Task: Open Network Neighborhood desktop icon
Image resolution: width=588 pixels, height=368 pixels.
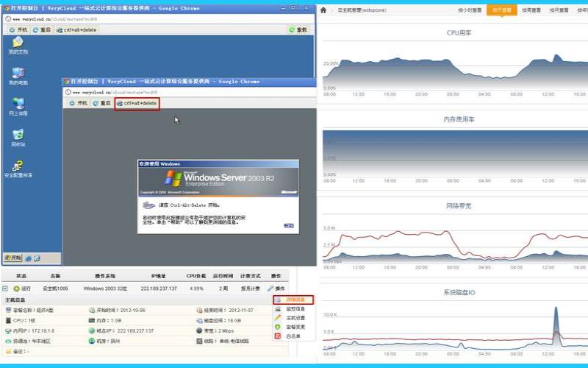Action: [18, 107]
